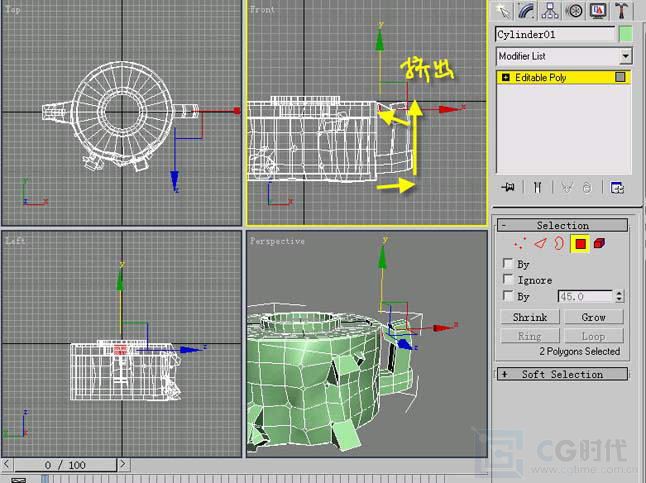Select Element sub-object level icon
The height and width of the screenshot is (483, 646).
point(600,243)
